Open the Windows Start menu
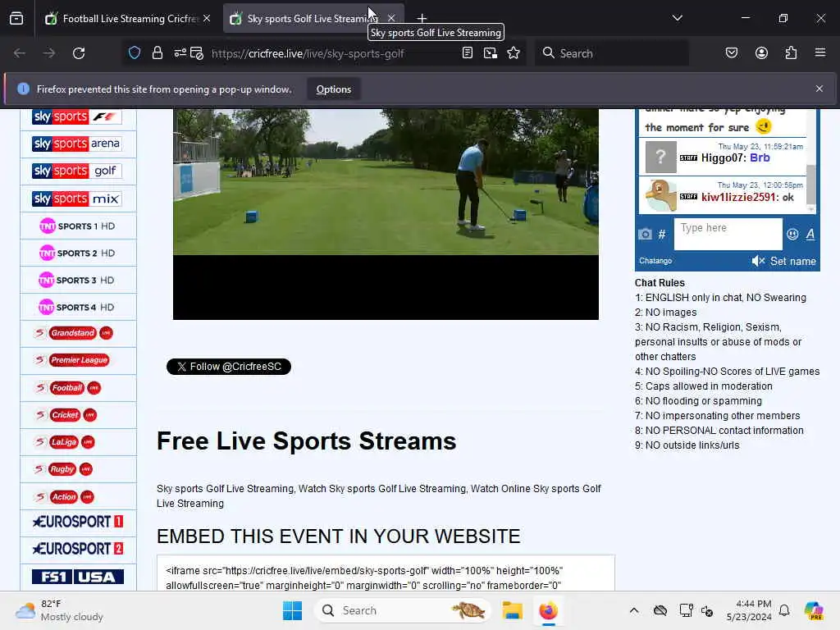 [x=293, y=610]
